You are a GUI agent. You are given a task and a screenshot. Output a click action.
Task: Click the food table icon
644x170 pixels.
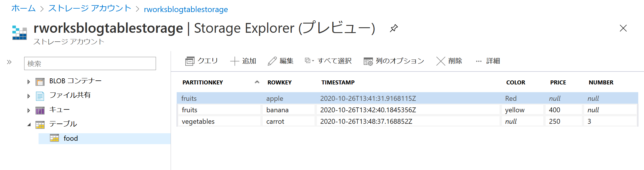click(54, 138)
